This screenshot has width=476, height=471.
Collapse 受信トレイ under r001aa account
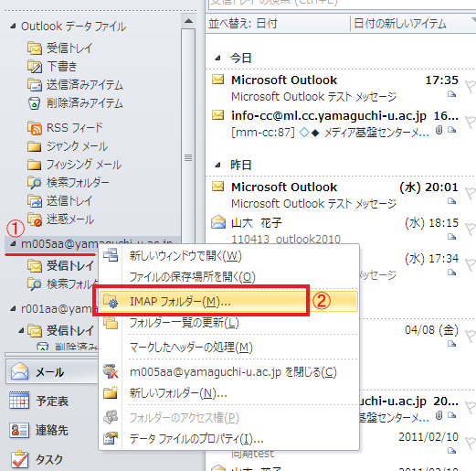pyautogui.click(x=21, y=330)
